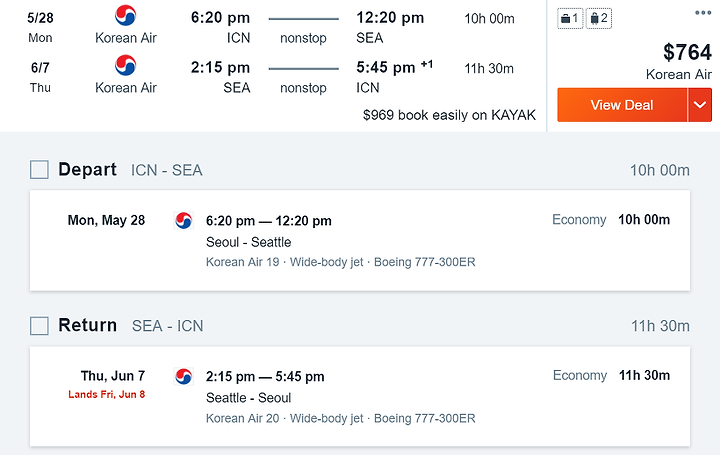The height and width of the screenshot is (455, 720).
Task: Click the checked bag allowance icon
Action: (599, 19)
